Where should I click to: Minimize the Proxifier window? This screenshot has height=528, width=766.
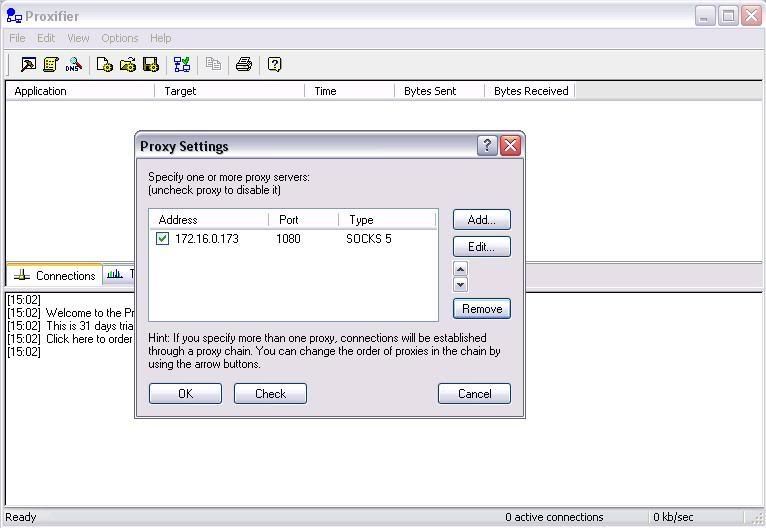coord(704,16)
